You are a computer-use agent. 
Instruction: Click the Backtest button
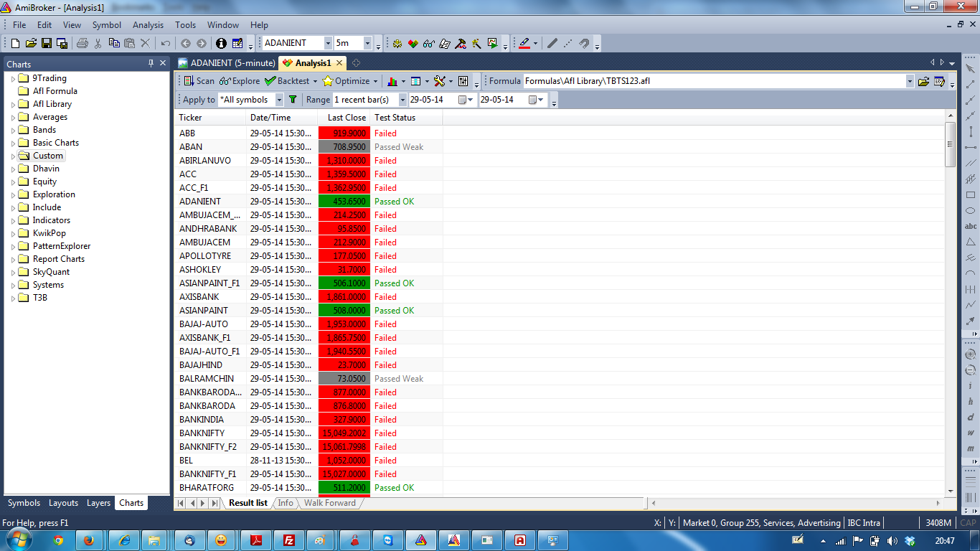point(288,81)
